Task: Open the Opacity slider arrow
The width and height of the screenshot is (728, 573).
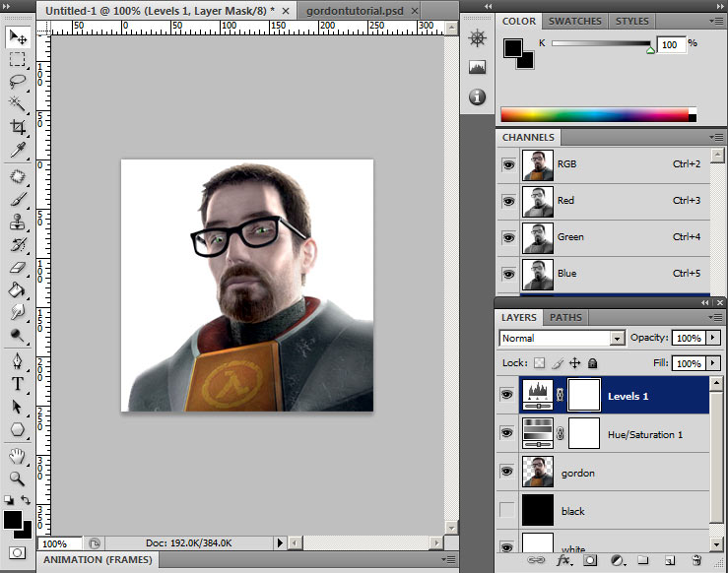Action: point(713,338)
